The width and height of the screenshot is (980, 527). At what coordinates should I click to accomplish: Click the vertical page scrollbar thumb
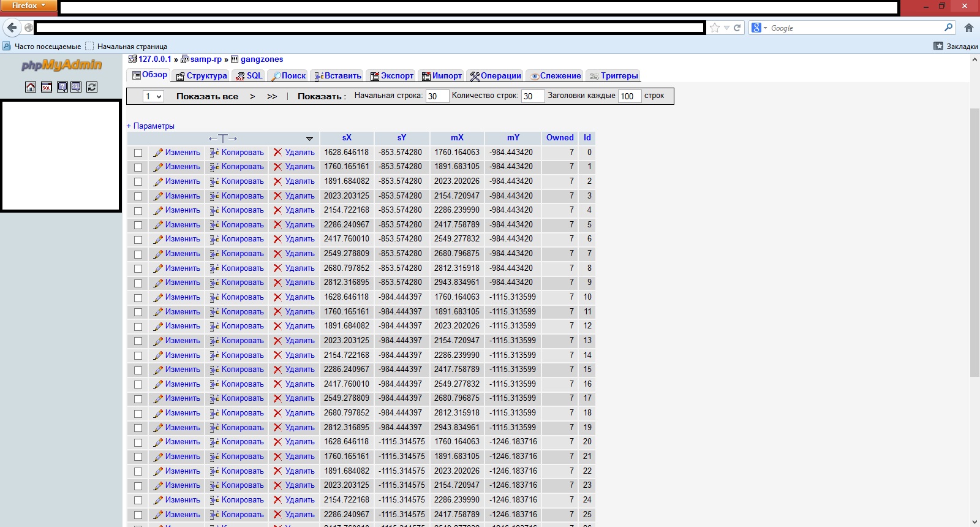tap(974, 242)
